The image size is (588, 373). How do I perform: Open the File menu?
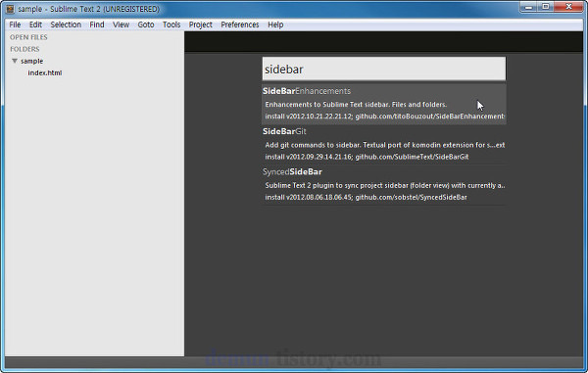pyautogui.click(x=15, y=24)
